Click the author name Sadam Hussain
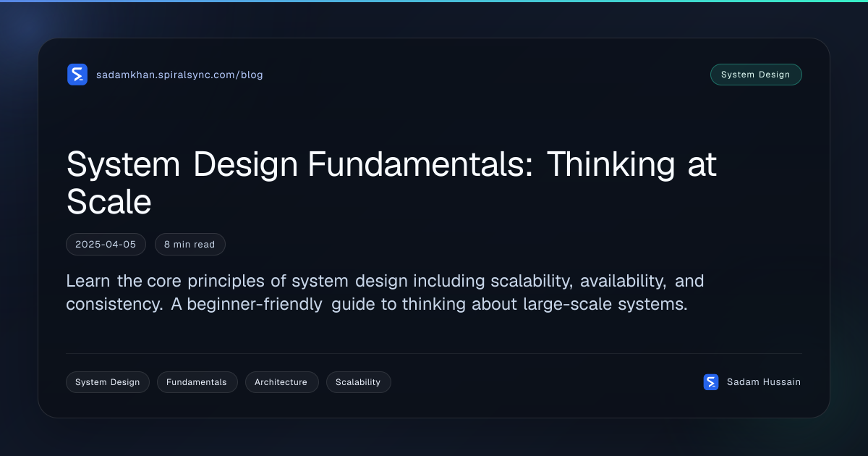This screenshot has width=868, height=456. click(x=764, y=382)
